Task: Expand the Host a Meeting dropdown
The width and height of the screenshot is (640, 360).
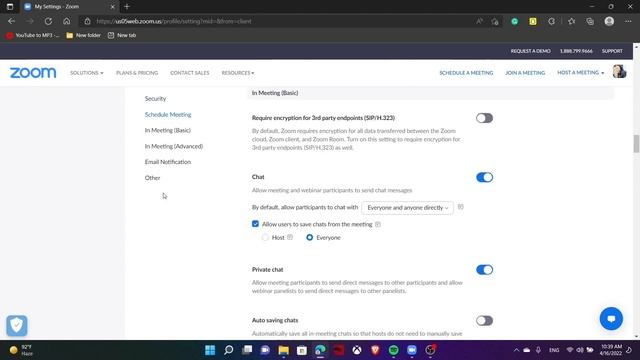Action: click(x=580, y=72)
